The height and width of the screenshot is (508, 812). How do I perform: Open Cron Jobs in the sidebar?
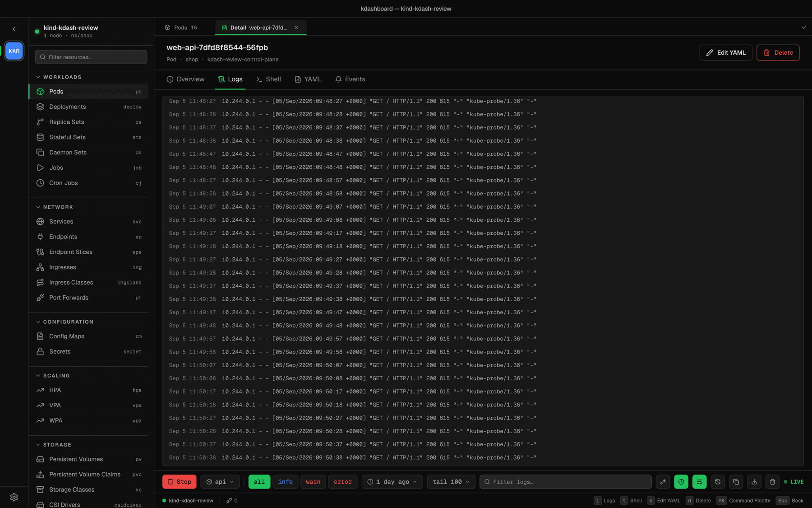(89, 183)
